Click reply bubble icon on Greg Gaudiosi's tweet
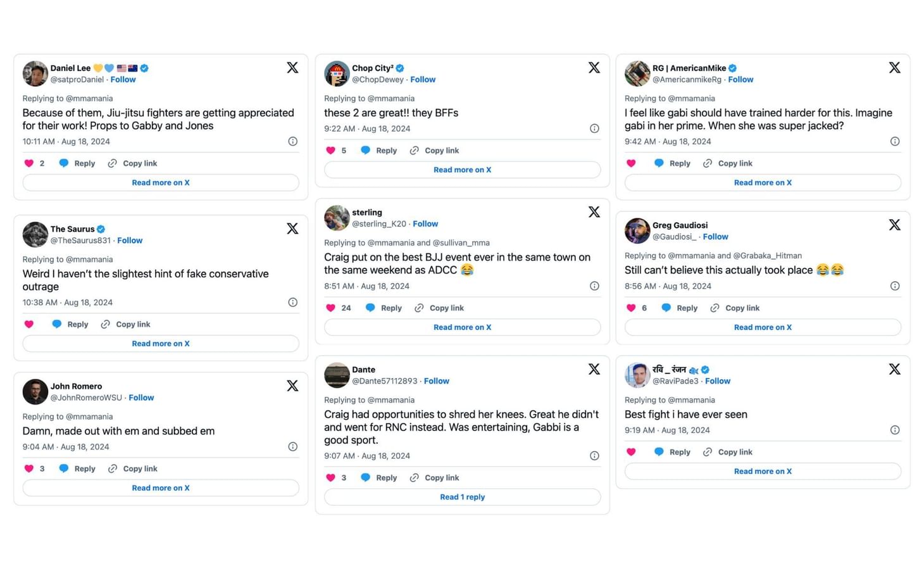The image size is (924, 578). pos(666,308)
